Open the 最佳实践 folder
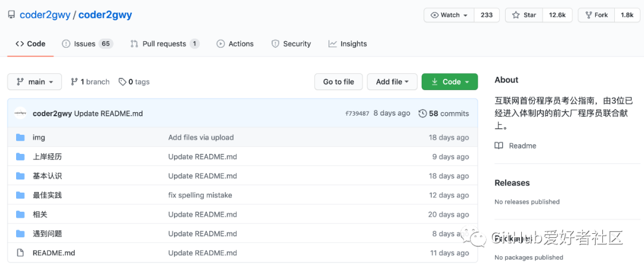This screenshot has width=644, height=266. pyautogui.click(x=47, y=195)
